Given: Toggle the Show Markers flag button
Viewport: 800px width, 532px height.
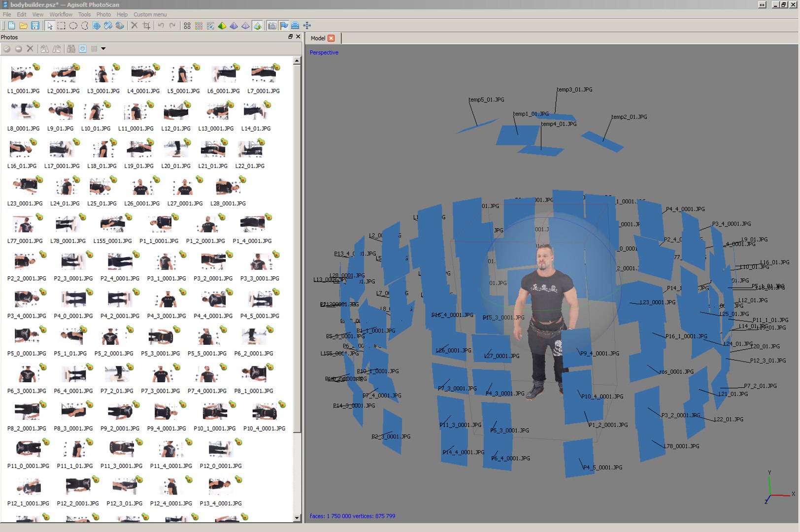Looking at the screenshot, I should (x=284, y=26).
